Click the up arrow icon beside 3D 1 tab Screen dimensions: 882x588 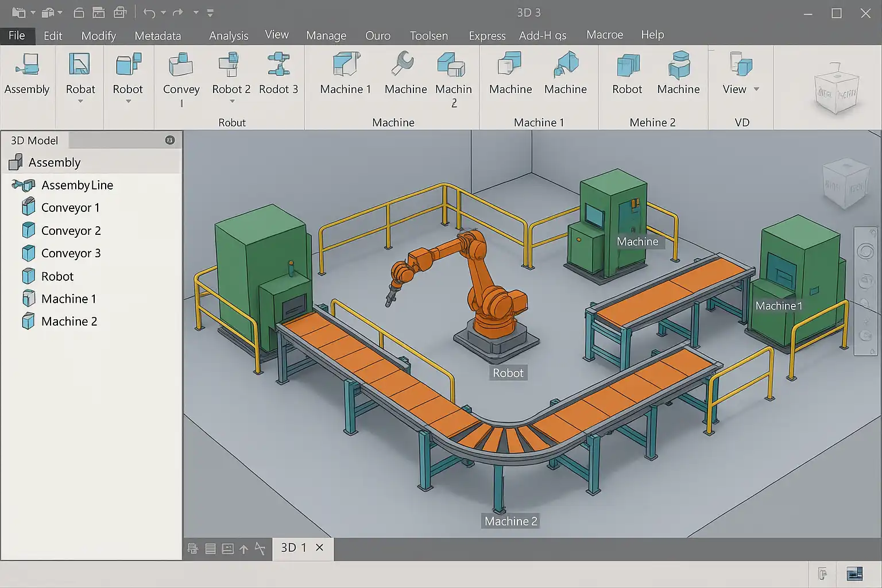tap(243, 549)
